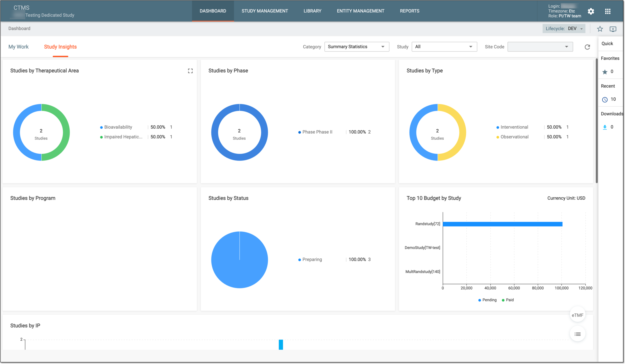Open the REPORTS menu
Screen dimensions: 625x364
(x=409, y=11)
